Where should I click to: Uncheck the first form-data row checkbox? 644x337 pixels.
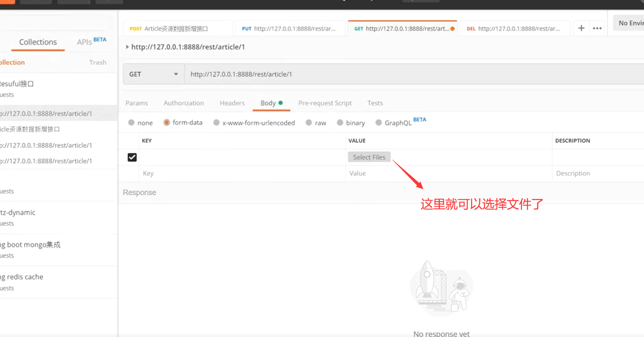pos(132,157)
